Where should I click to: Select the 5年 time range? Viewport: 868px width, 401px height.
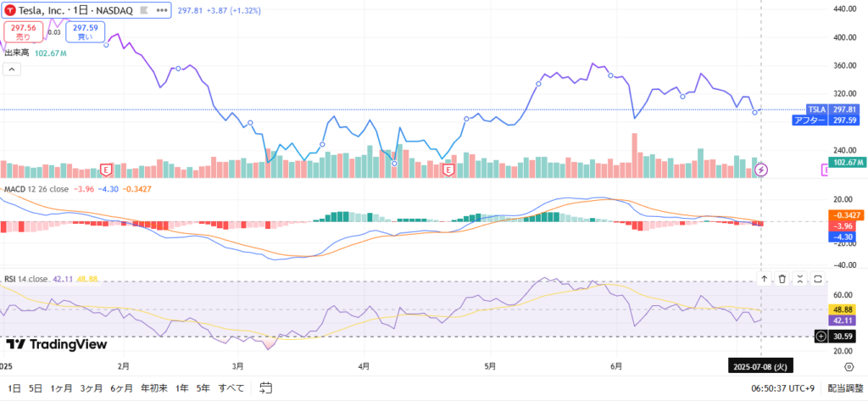tap(203, 387)
